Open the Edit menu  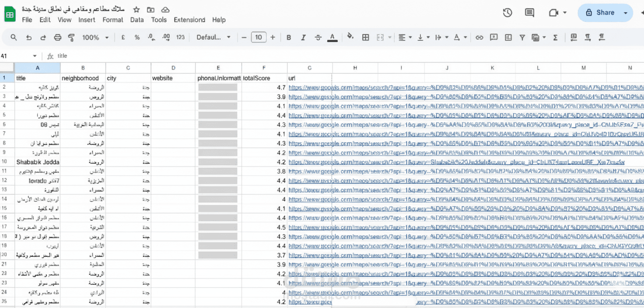pyautogui.click(x=45, y=20)
